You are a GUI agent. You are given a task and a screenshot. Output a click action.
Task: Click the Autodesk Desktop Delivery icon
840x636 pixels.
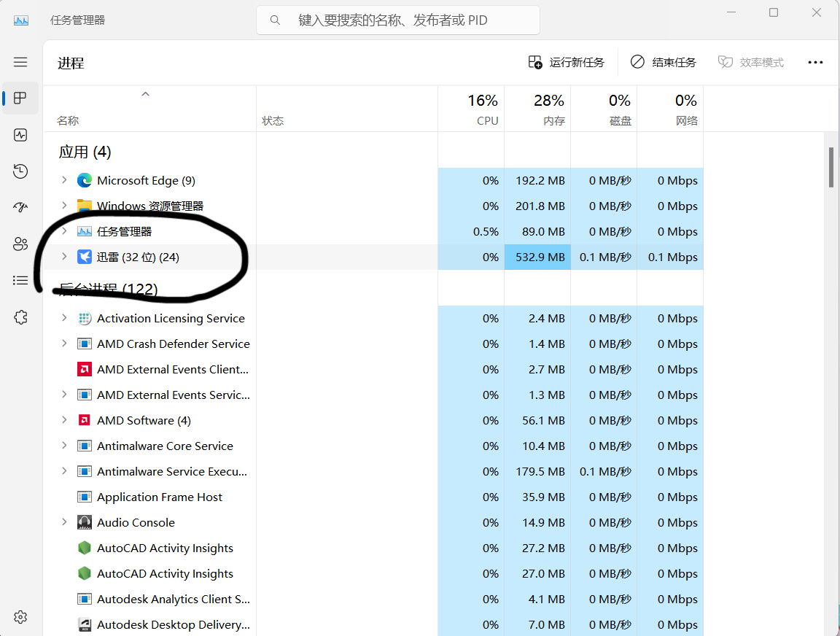coord(84,624)
